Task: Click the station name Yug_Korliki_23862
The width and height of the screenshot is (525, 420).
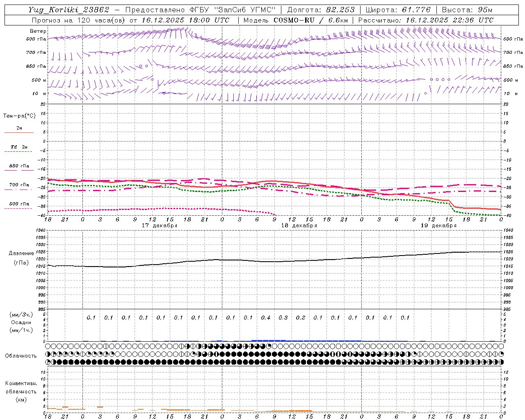Action: [69, 10]
